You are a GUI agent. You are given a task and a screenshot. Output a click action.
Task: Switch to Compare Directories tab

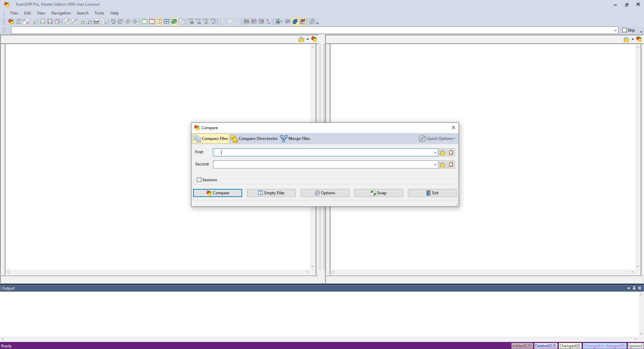[x=254, y=139]
